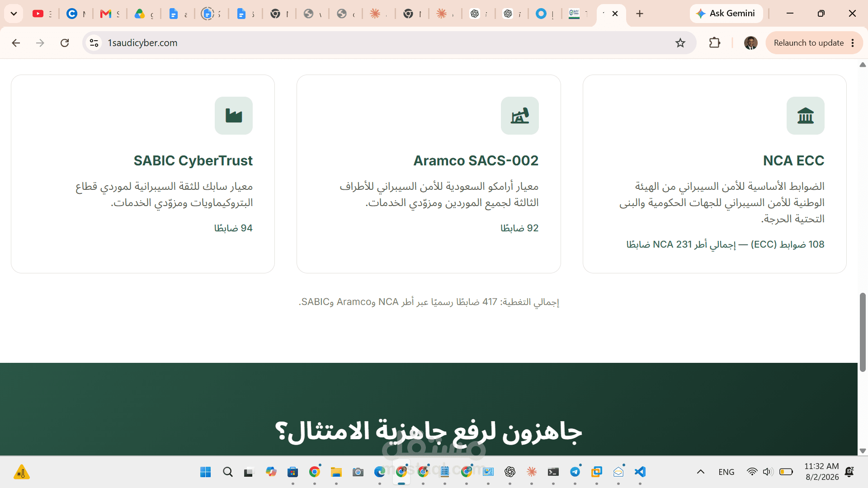Switch to the YouTube tab
Viewport: 868px width, 488px height.
[42, 14]
